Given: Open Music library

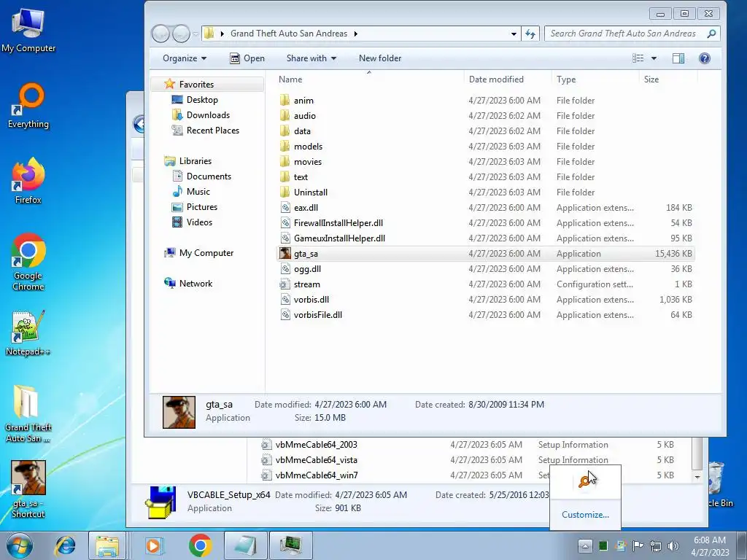Looking at the screenshot, I should pyautogui.click(x=198, y=192).
